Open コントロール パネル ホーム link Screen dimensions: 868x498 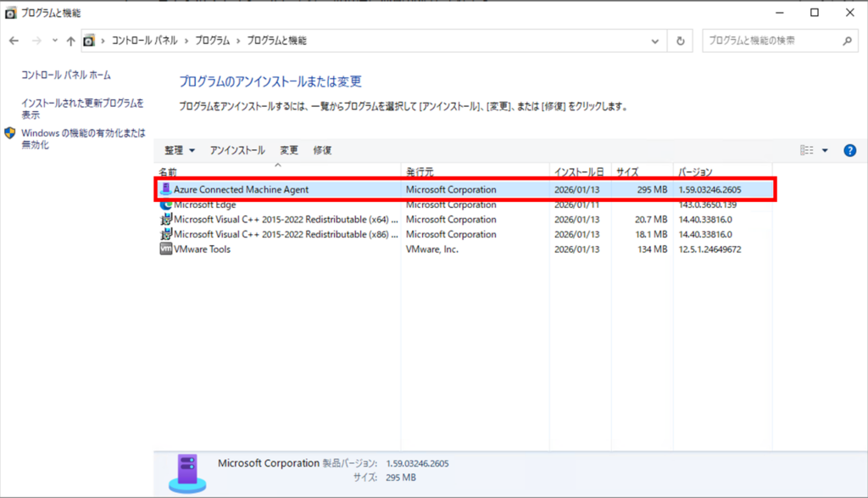tap(66, 76)
